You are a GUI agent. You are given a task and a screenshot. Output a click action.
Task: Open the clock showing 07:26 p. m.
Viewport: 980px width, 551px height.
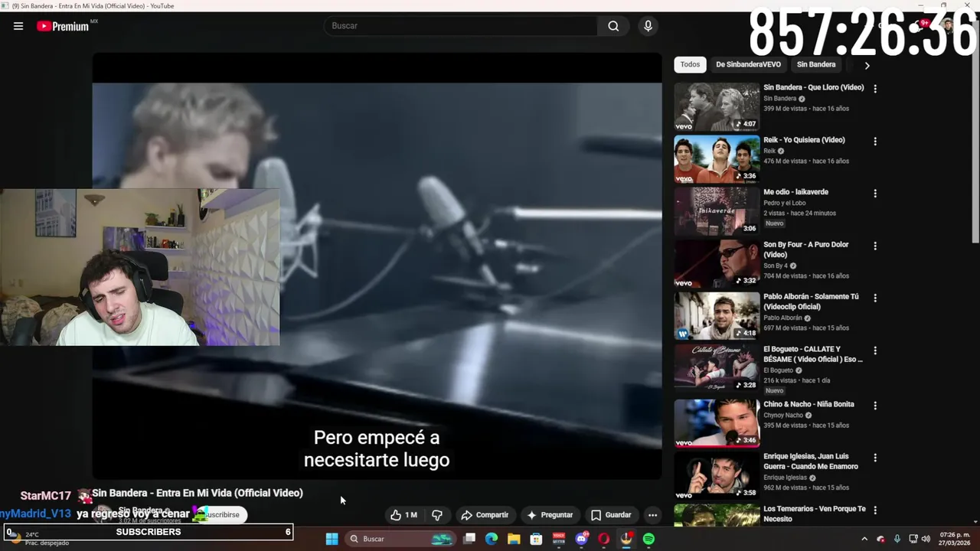pyautogui.click(x=955, y=539)
